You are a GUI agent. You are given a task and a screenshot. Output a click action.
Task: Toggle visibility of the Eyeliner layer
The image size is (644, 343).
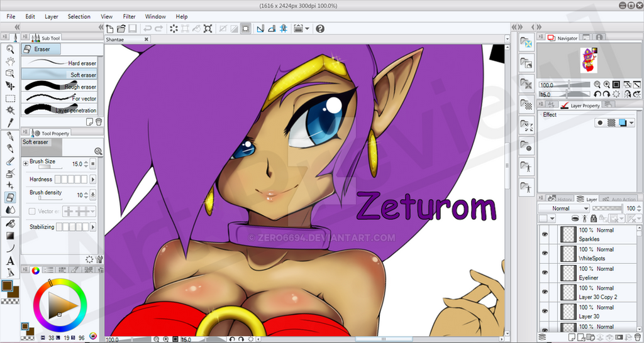tap(545, 273)
